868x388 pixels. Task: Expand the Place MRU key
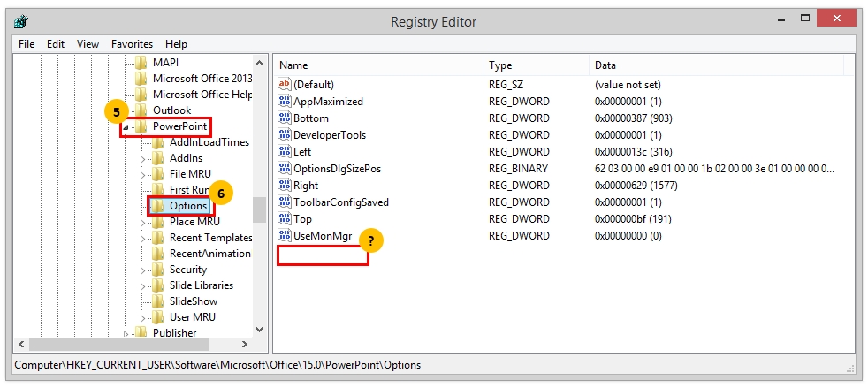pos(142,223)
